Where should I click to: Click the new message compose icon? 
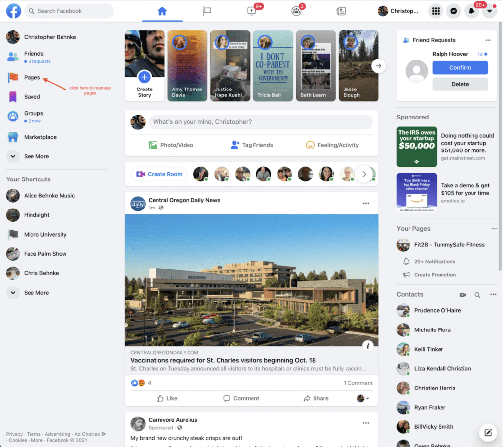point(488,433)
